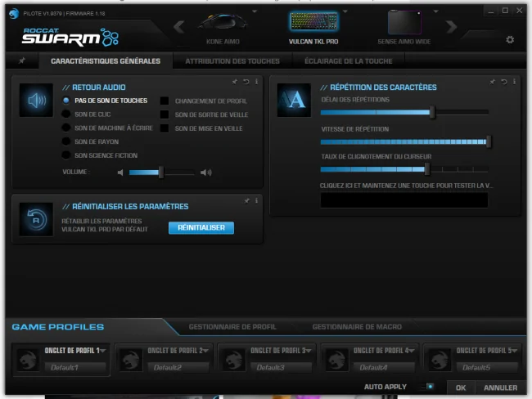Show info for Réinitialiser les Paramètres panel
Viewport: 532px width, 399px height.
[x=256, y=200]
